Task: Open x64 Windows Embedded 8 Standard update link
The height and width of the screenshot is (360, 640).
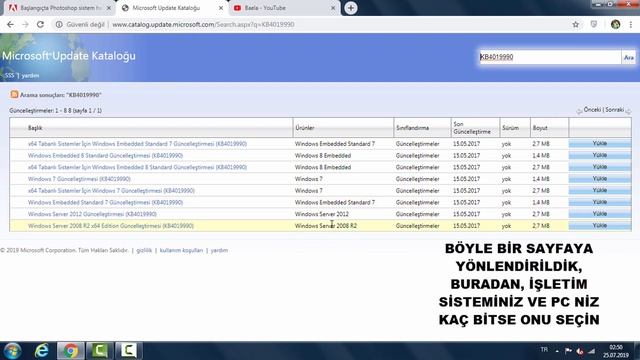Action: pos(137,167)
